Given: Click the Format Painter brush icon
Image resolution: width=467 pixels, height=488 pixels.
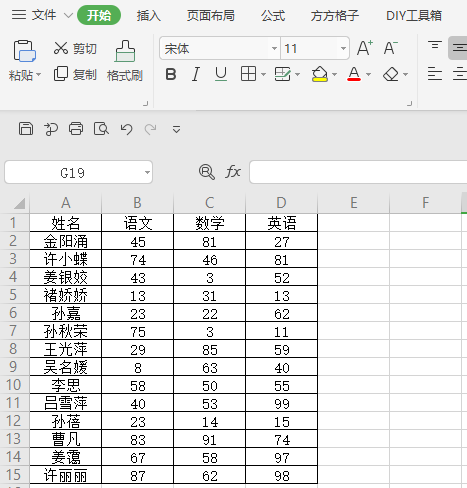Looking at the screenshot, I should (x=125, y=51).
